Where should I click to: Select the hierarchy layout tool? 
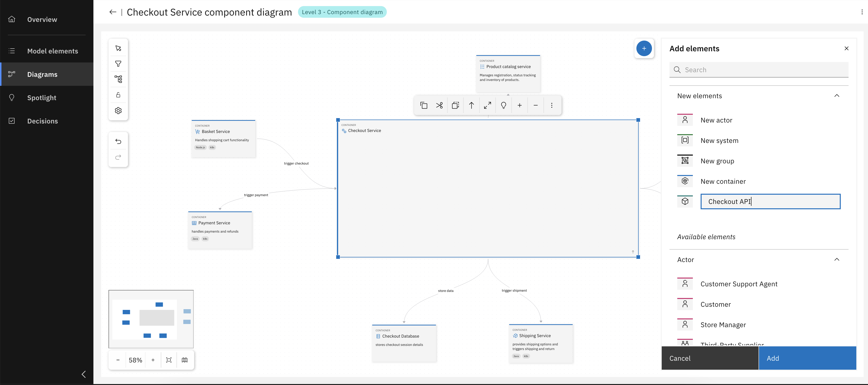[118, 79]
